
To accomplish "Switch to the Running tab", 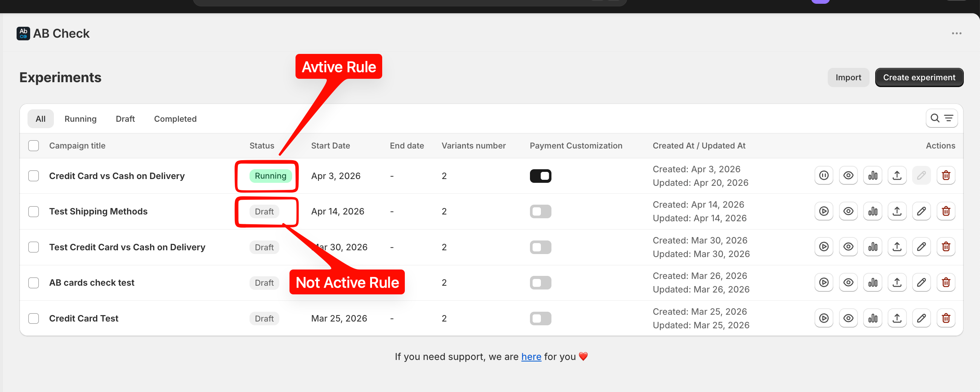I will 80,119.
